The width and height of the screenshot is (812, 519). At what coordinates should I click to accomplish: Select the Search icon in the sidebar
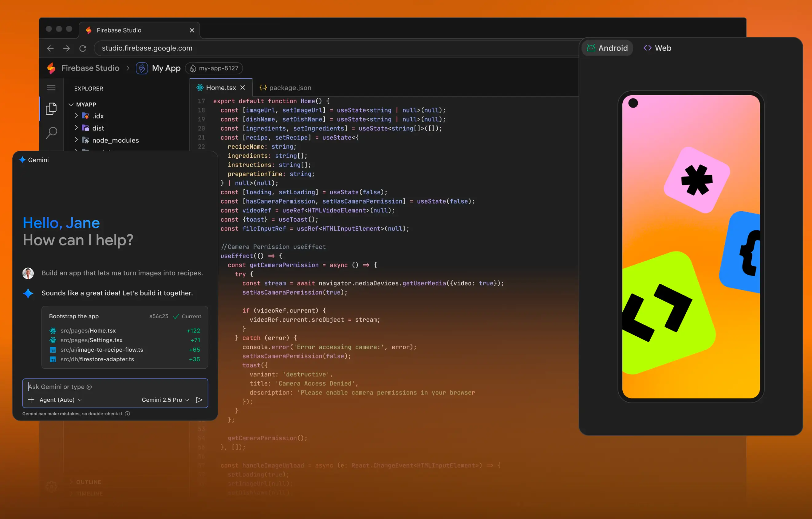51,133
